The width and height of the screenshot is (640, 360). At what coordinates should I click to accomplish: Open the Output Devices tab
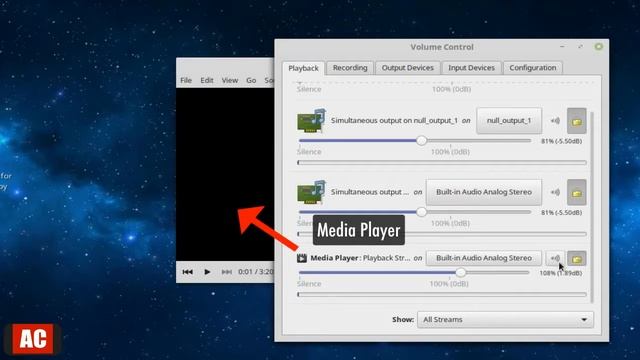(x=407, y=68)
